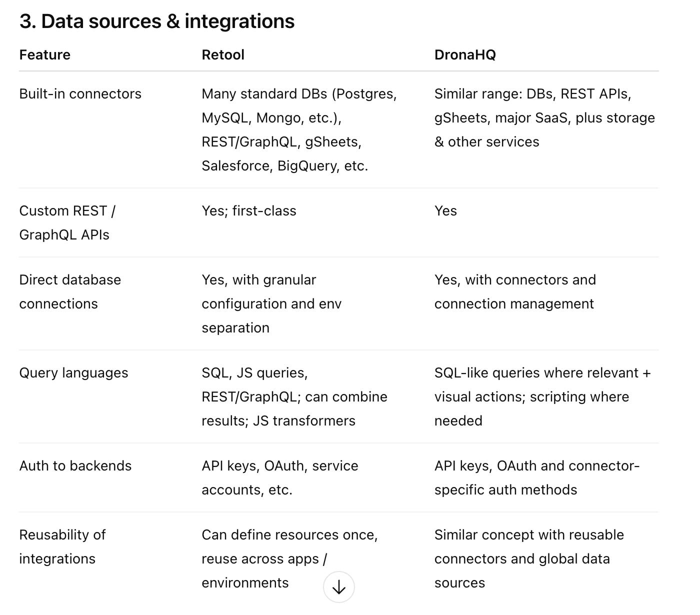Click the "Custom REST / GraphQL APIs" row label
Screen dimensions: 700x615
(67, 222)
